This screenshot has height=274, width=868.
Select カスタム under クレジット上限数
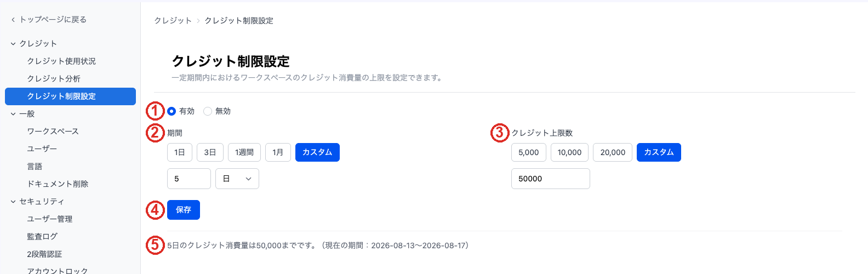(x=659, y=152)
